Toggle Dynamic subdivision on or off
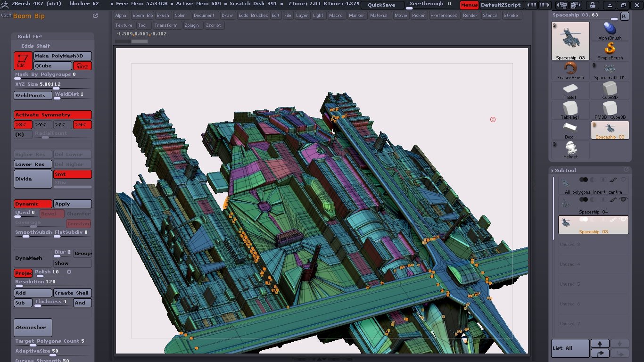This screenshot has width=644, height=362. (x=33, y=204)
